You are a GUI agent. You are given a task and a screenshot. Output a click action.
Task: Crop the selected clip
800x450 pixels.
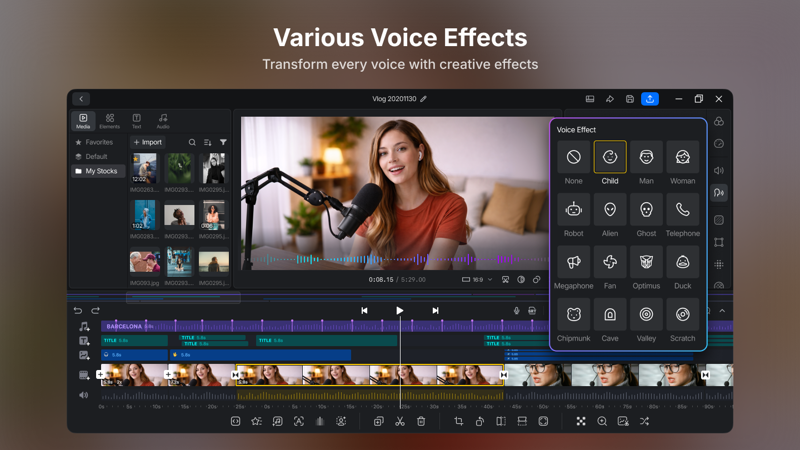point(459,421)
